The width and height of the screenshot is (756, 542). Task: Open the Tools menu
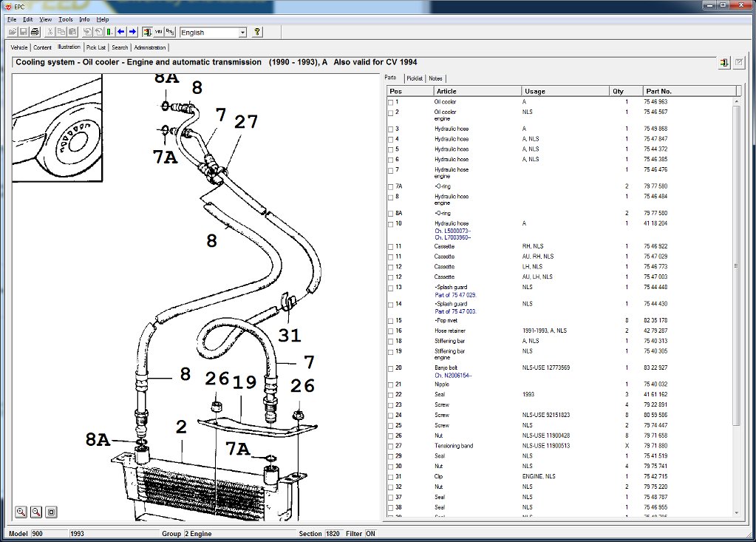pyautogui.click(x=66, y=19)
